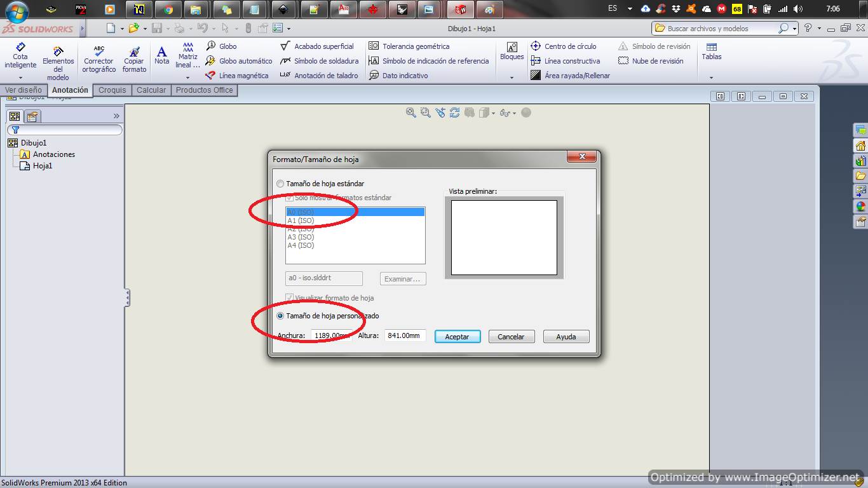This screenshot has height=488, width=868.
Task: Open the dropdown arrow next to New document
Action: pyautogui.click(x=121, y=29)
